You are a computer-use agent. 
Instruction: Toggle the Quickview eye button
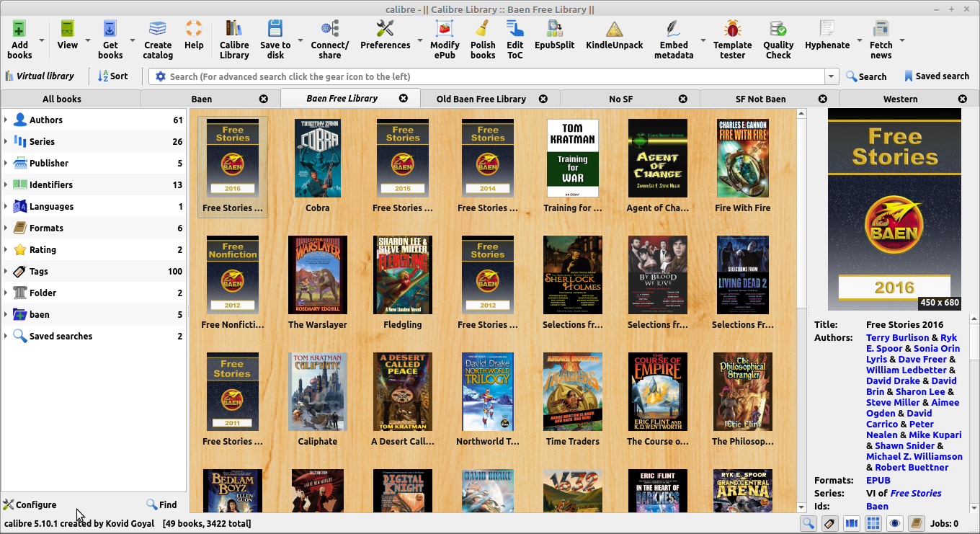click(894, 524)
